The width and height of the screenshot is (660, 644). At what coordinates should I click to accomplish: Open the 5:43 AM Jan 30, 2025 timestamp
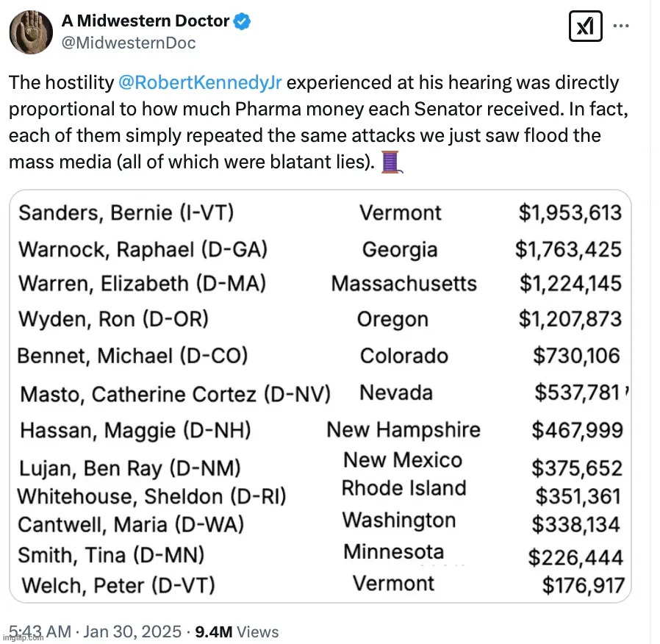(95, 632)
